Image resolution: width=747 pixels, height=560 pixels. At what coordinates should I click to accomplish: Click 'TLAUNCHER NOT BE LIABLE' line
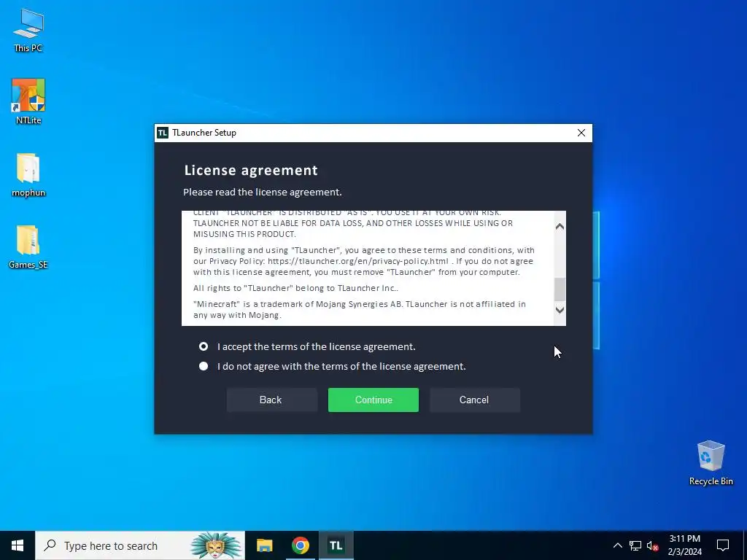(353, 223)
